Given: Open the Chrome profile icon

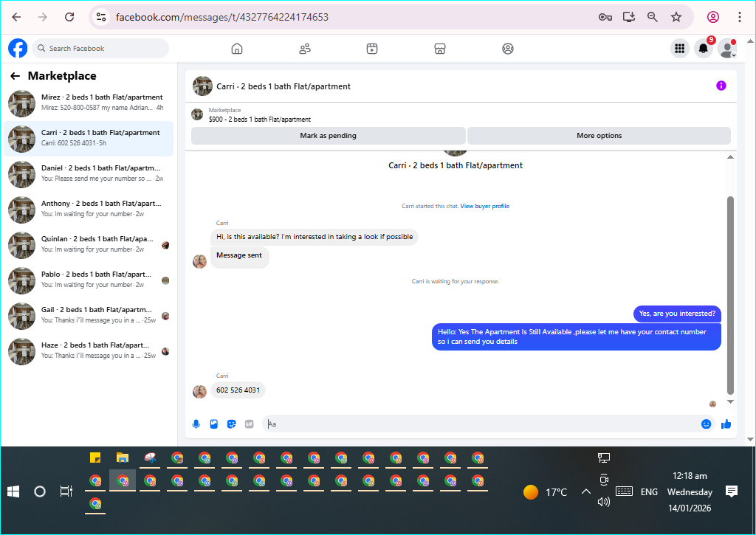Looking at the screenshot, I should pos(713,17).
